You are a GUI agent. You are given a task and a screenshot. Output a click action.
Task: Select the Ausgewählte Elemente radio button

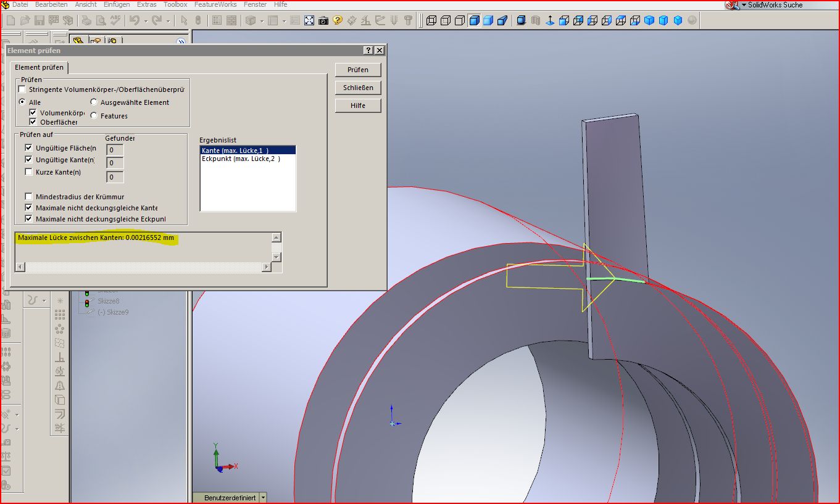[x=94, y=102]
